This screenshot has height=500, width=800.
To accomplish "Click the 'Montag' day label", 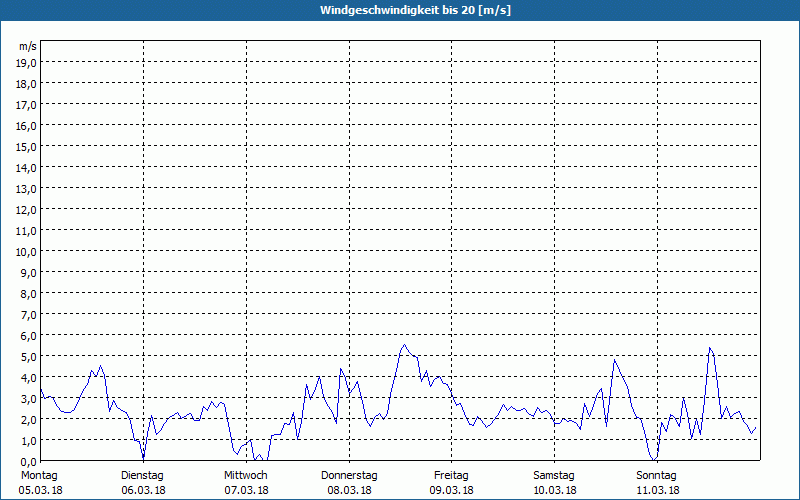I will [x=39, y=476].
